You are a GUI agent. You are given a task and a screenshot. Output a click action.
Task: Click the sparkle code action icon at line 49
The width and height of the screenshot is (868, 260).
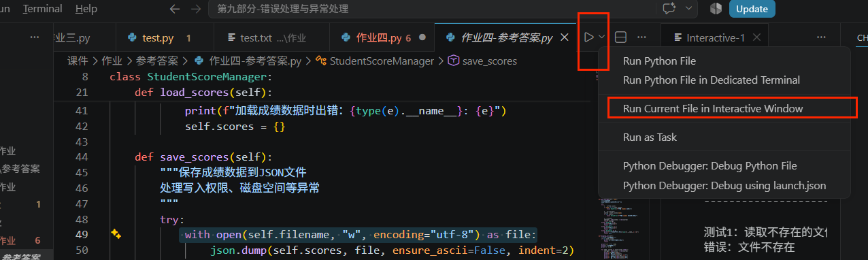pos(116,234)
